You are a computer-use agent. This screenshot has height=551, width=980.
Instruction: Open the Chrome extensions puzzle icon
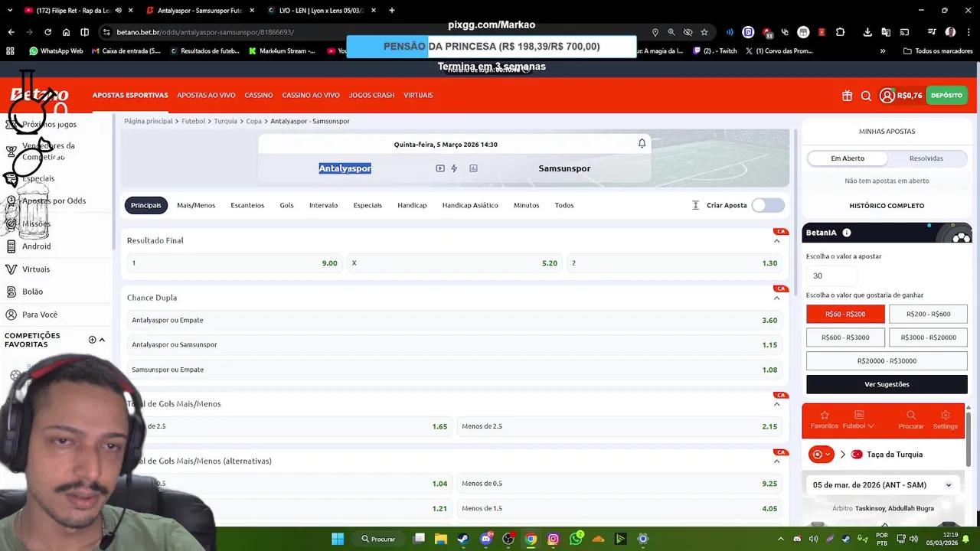[x=840, y=32]
